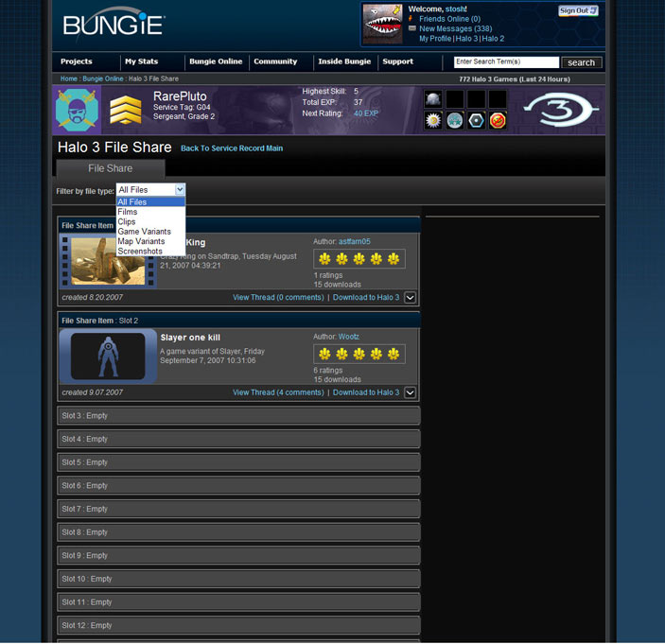The width and height of the screenshot is (665, 644).
Task: Click the teal star medal icon
Action: click(455, 121)
